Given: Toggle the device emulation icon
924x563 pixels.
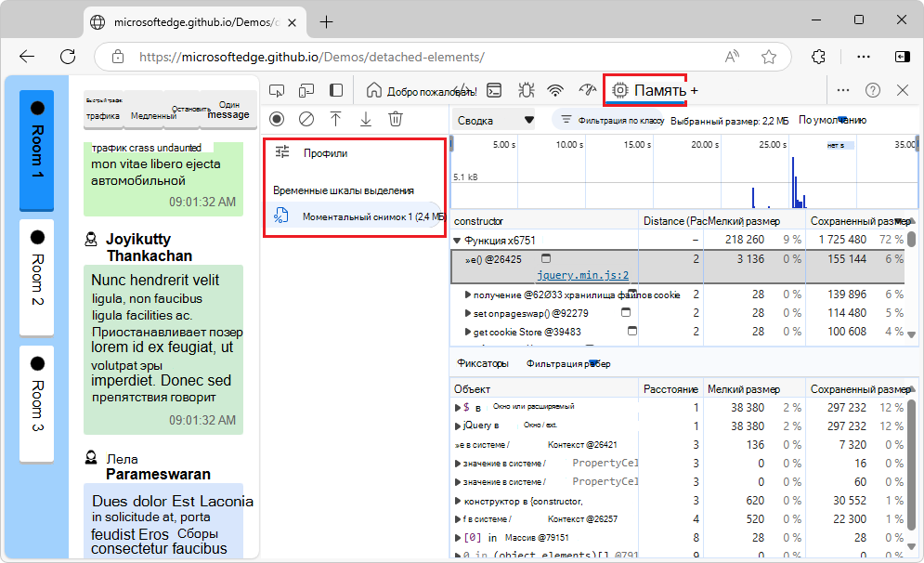Looking at the screenshot, I should [x=306, y=90].
